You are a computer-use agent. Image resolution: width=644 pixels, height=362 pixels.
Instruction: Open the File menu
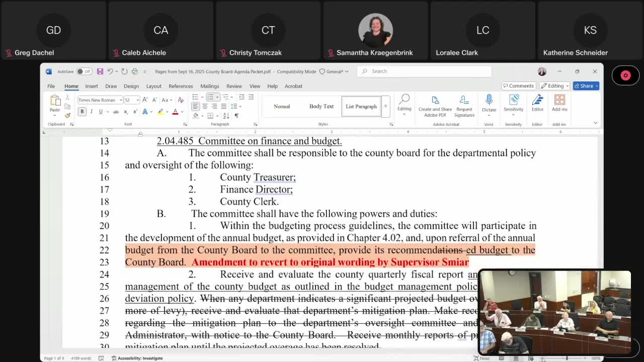coord(51,86)
